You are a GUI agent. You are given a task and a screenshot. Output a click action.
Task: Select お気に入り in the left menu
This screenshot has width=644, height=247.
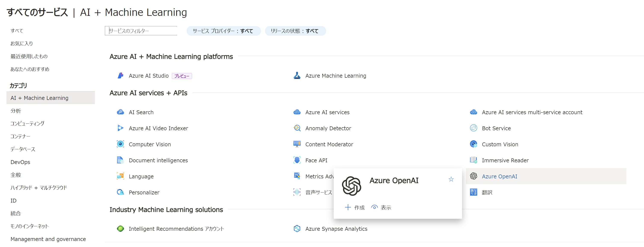click(x=21, y=43)
